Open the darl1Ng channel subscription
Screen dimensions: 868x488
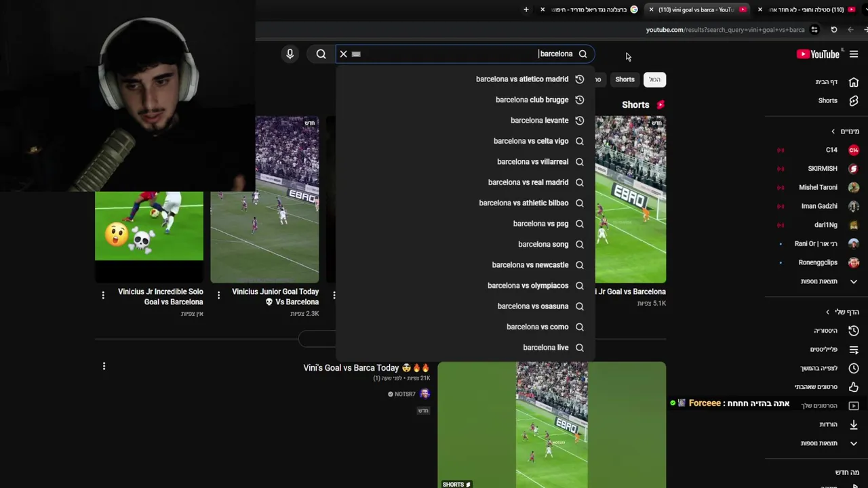[819, 225]
